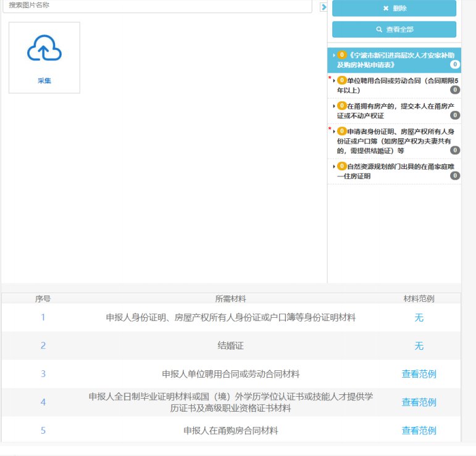
Task: Click row number 1 in materials table
Action: point(43,318)
